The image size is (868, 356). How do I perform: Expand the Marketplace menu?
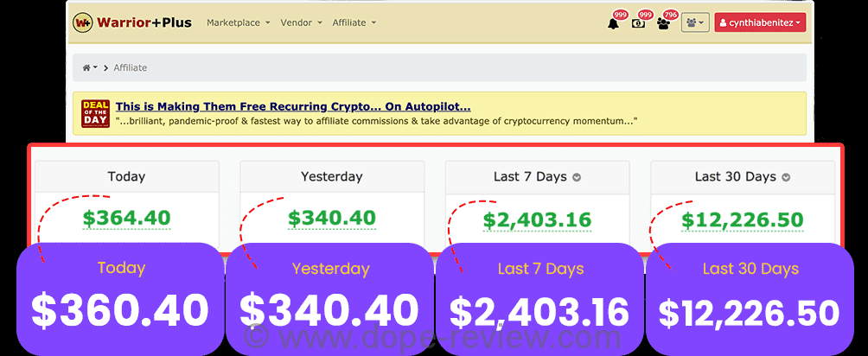coord(238,23)
